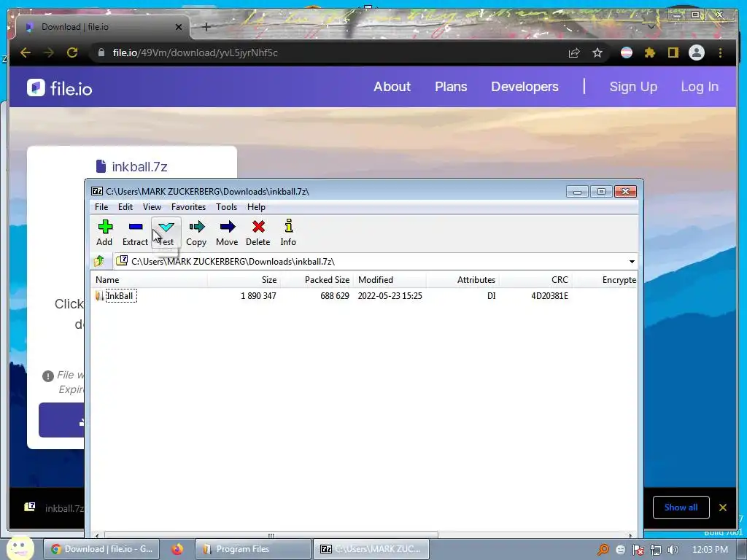The image size is (747, 560).
Task: Open Chrome three-dot menu
Action: 720,52
